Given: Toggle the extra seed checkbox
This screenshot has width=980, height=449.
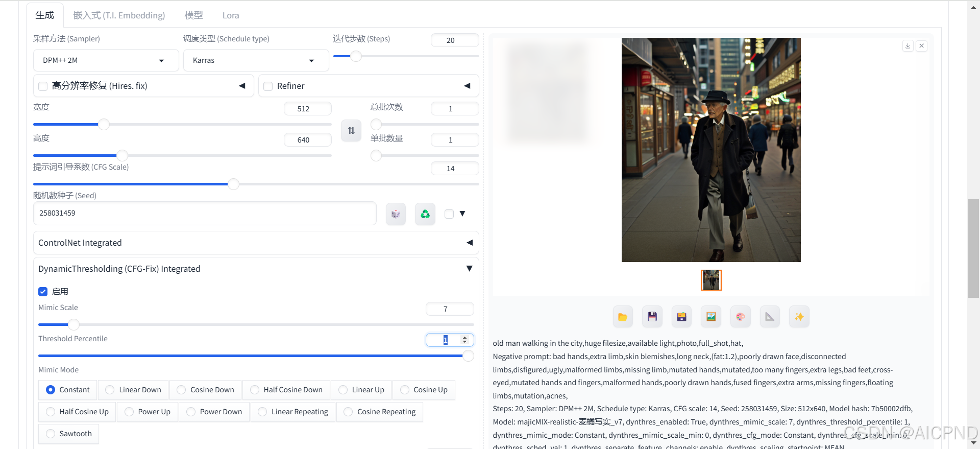Looking at the screenshot, I should (449, 214).
